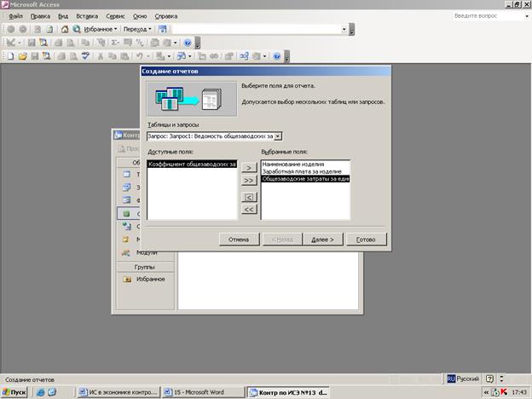Open the Пуск start button
This screenshot has width=532, height=399.
pyautogui.click(x=14, y=392)
